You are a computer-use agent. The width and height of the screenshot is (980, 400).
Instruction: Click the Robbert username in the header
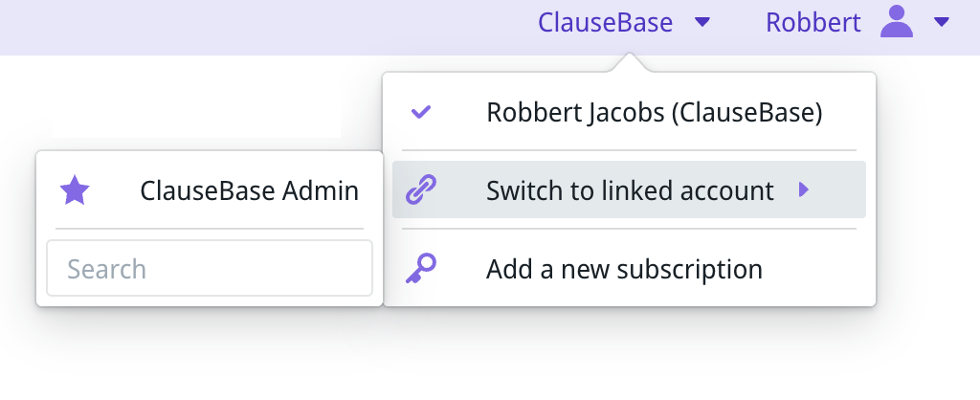point(813,22)
